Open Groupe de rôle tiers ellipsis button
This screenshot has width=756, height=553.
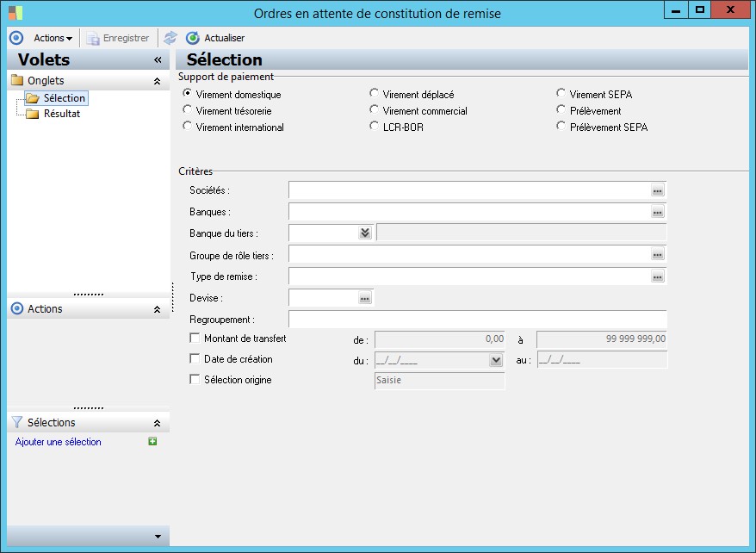(658, 255)
